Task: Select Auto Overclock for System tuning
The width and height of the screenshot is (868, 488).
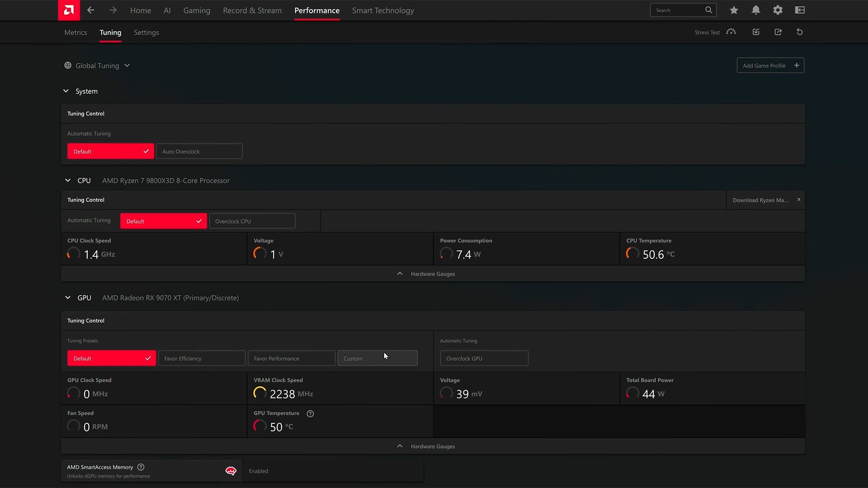Action: 199,151
